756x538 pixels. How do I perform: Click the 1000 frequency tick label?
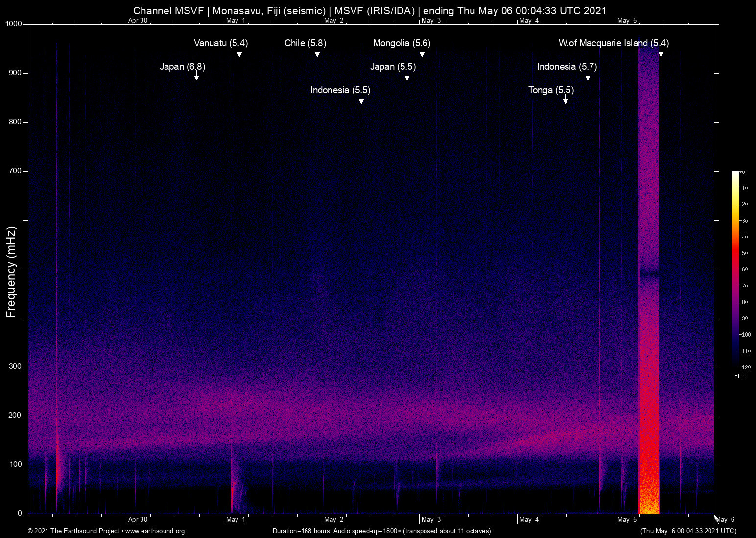[14, 24]
